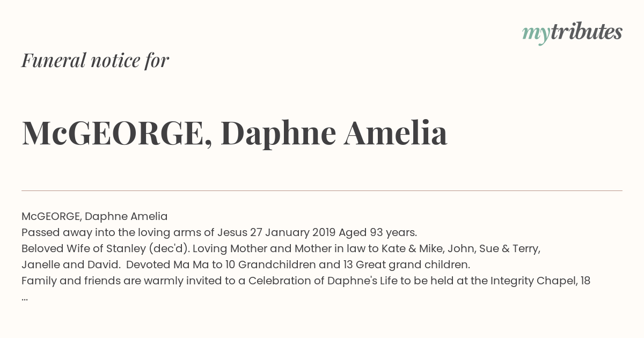Click the 'Aged 93 years' text

pos(377,232)
